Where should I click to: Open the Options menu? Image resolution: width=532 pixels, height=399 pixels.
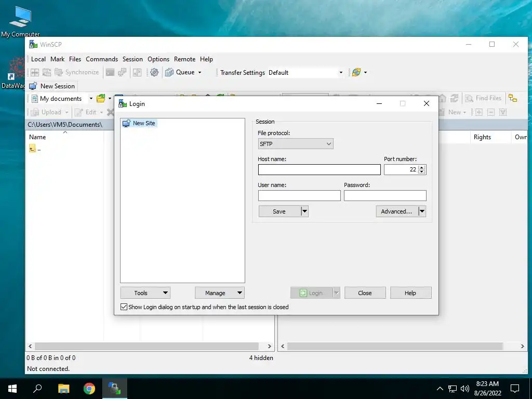pyautogui.click(x=158, y=59)
